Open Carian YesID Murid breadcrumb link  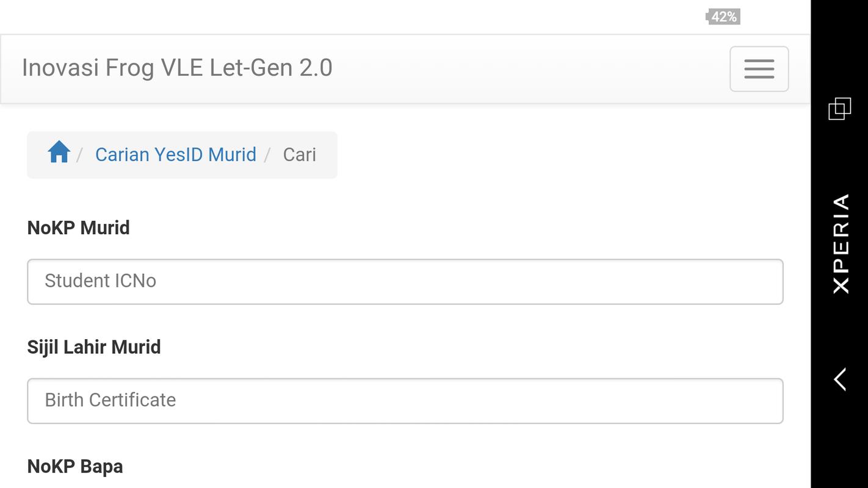tap(176, 154)
